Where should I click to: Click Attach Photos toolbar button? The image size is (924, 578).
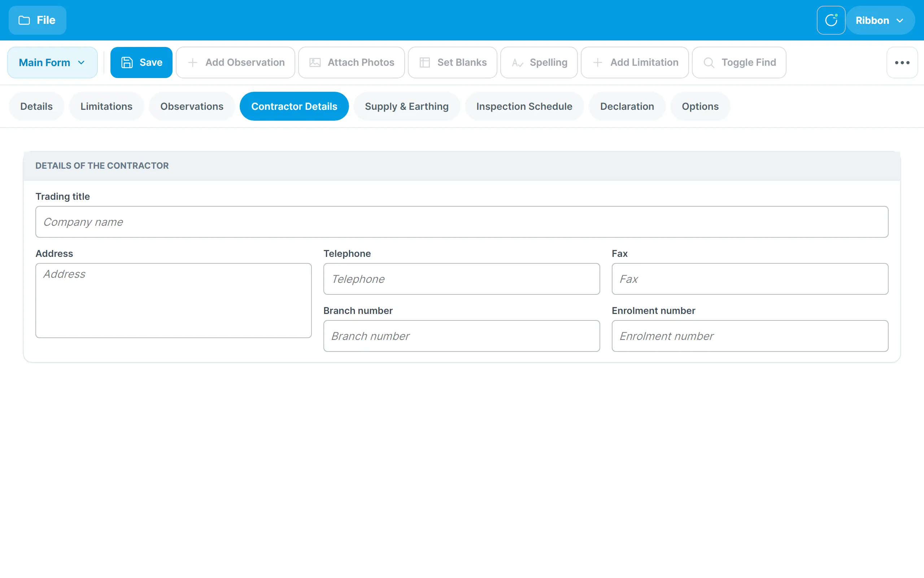click(351, 62)
